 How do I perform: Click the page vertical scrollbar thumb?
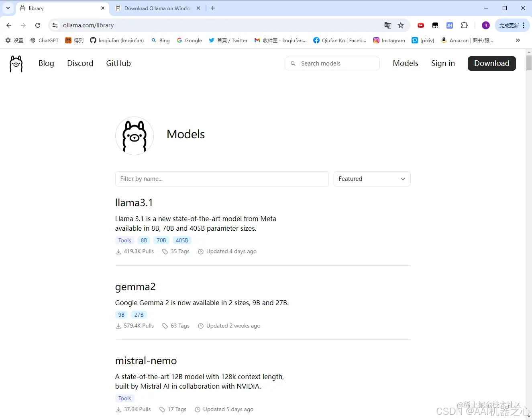pyautogui.click(x=529, y=63)
